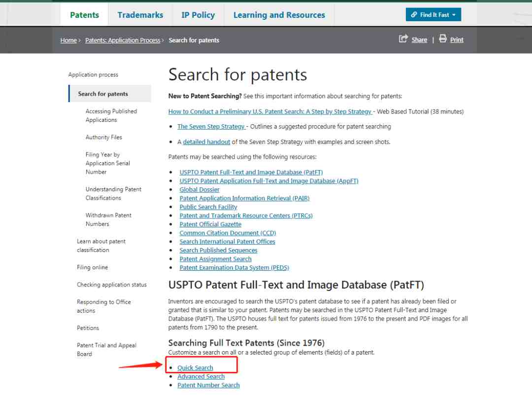Image resolution: width=532 pixels, height=395 pixels.
Task: Click the Advanced Search link
Action: pyautogui.click(x=201, y=376)
